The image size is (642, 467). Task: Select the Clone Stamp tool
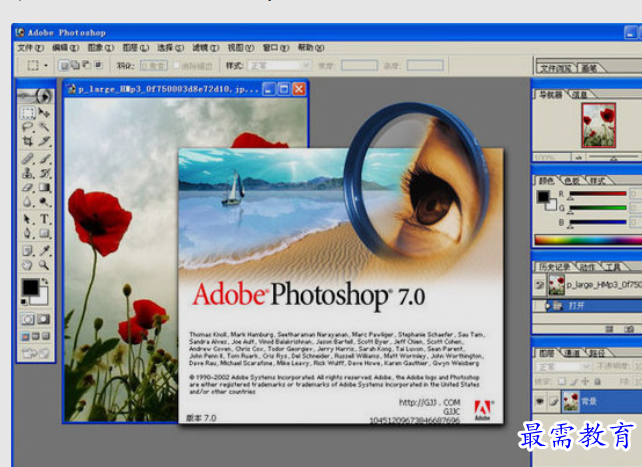(27, 173)
